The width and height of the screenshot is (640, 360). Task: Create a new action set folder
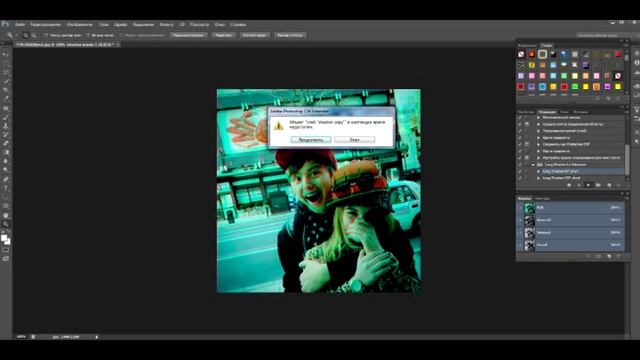[598, 185]
